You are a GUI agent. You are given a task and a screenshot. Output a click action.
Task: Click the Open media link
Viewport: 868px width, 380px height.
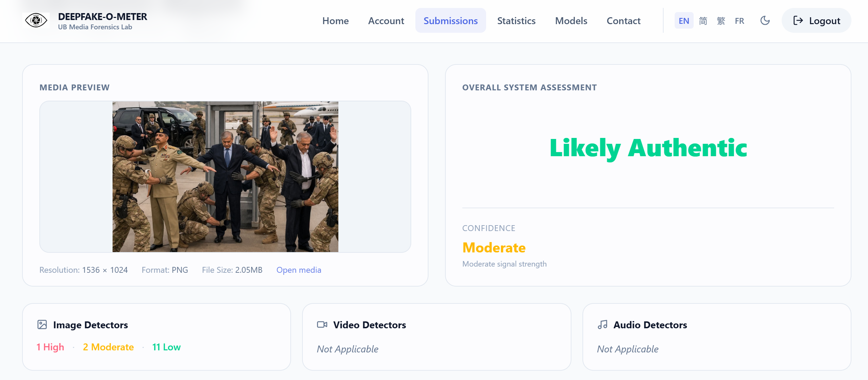tap(299, 270)
